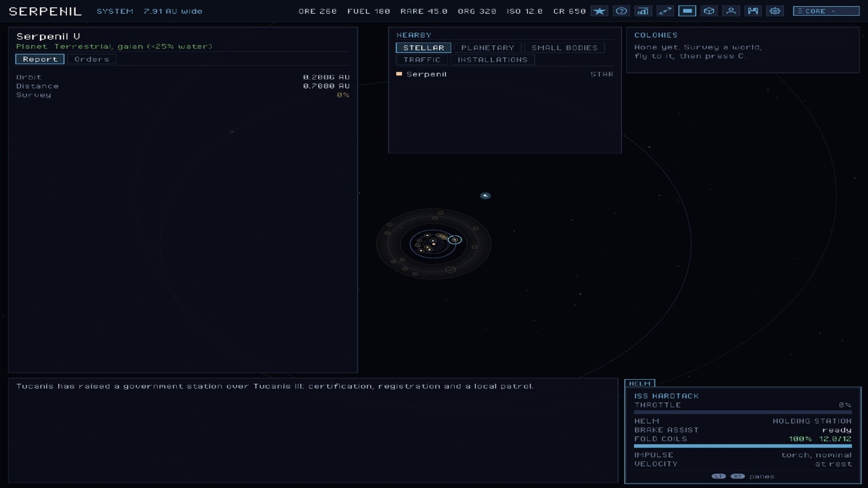Click the Tucanis government station message
Screen dimensions: 868x488
pos(275,386)
